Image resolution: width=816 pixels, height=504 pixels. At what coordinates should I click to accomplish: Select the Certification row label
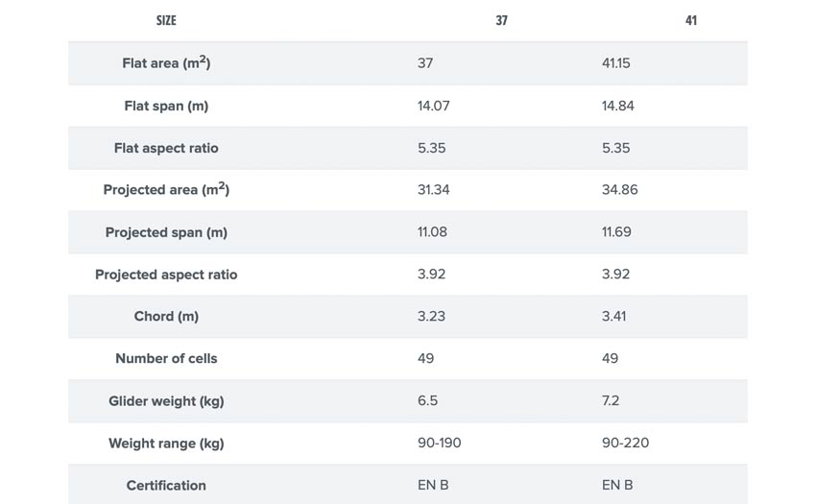coord(166,485)
